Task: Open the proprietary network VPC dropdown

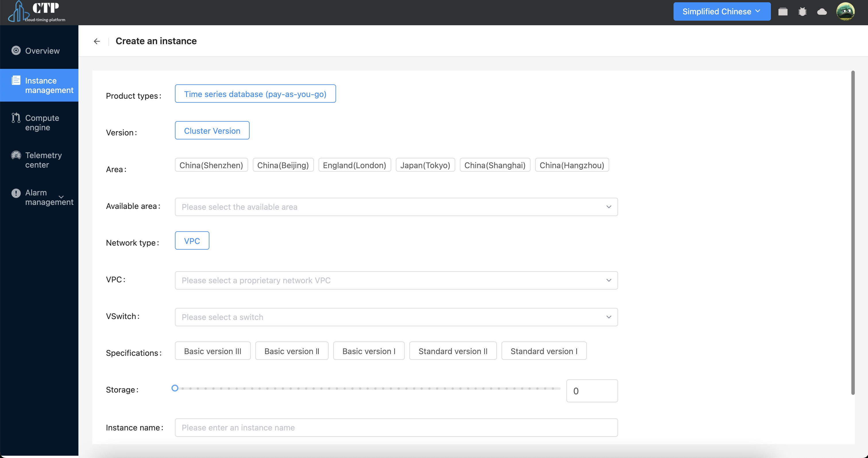Action: [x=396, y=280]
